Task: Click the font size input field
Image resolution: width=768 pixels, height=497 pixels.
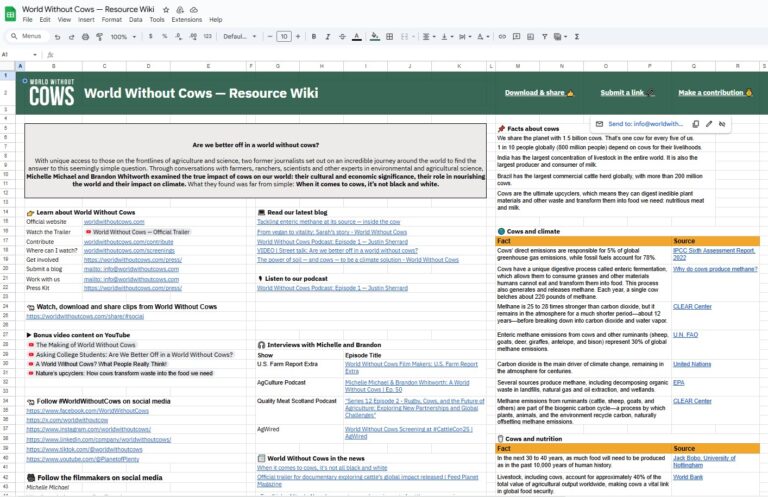Action: click(x=284, y=37)
